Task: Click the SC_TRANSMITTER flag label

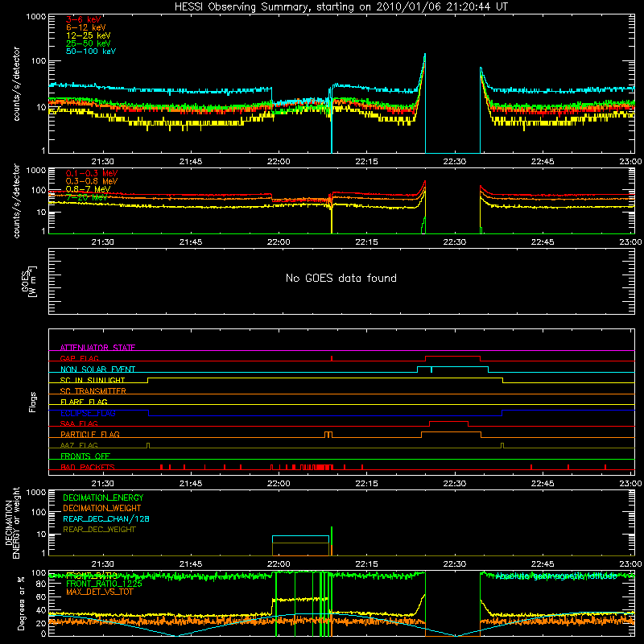Action: [x=93, y=390]
